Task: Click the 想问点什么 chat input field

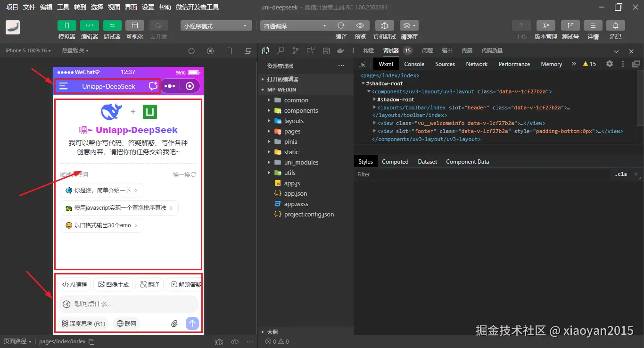Action: [128, 304]
